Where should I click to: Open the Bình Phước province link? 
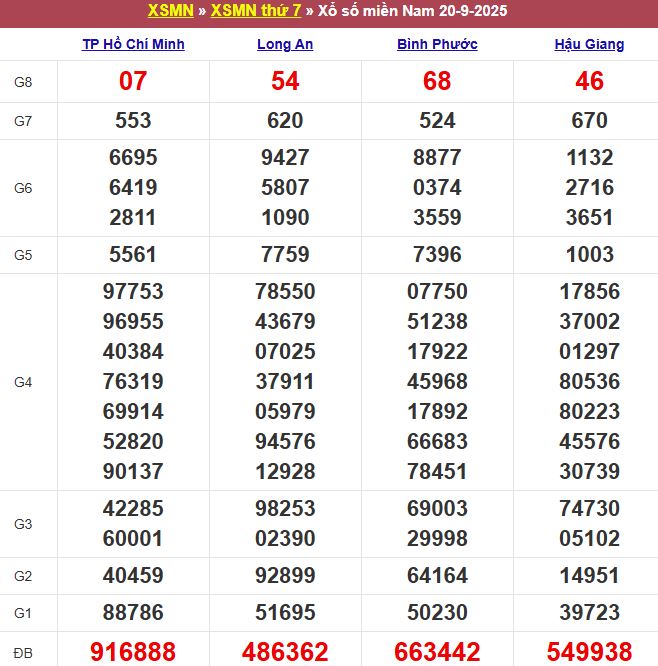[x=437, y=44]
